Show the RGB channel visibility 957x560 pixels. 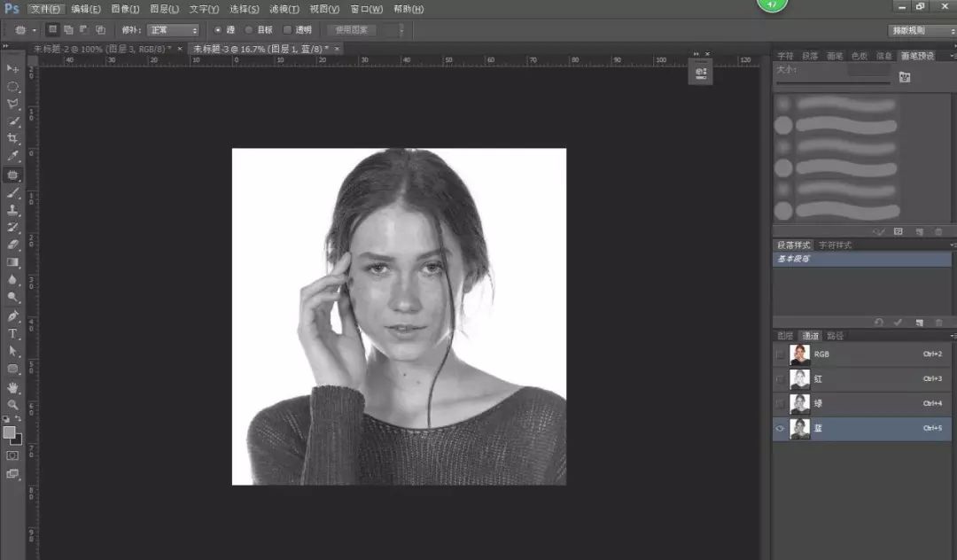(x=780, y=354)
